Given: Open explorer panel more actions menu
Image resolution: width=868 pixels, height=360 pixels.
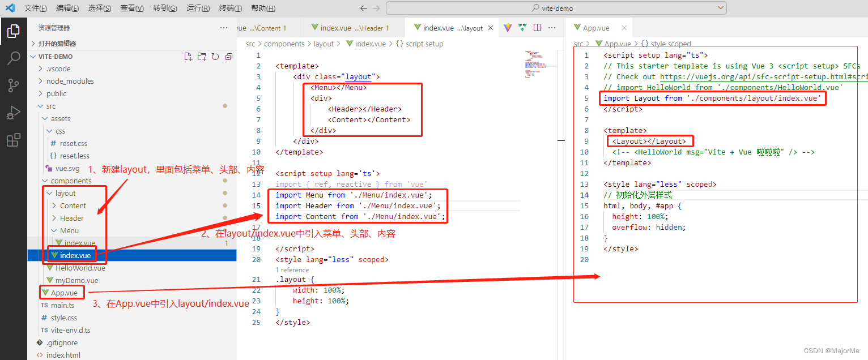Looking at the screenshot, I should (x=224, y=28).
